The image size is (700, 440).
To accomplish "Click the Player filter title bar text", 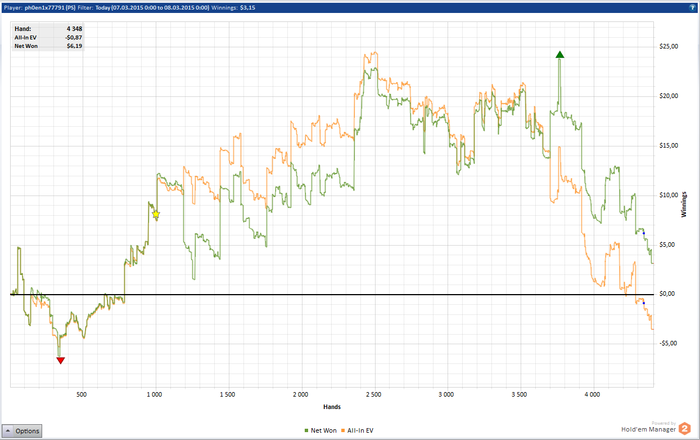I will (129, 8).
